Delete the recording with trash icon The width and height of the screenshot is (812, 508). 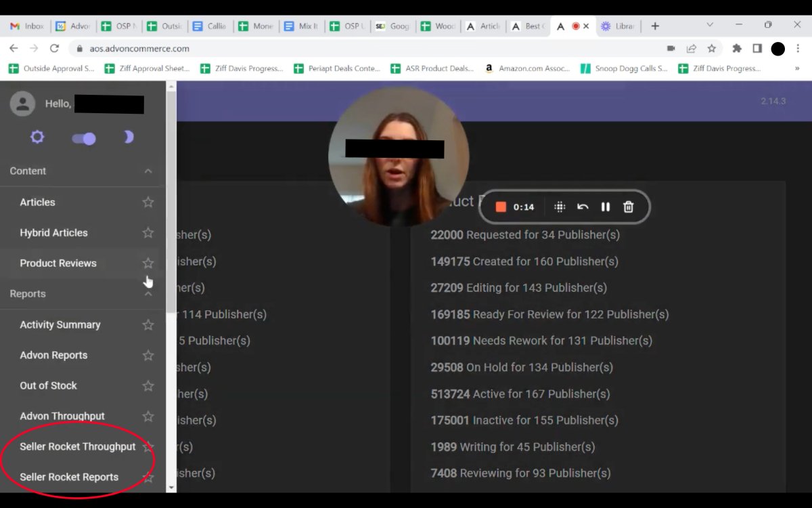[x=628, y=207]
